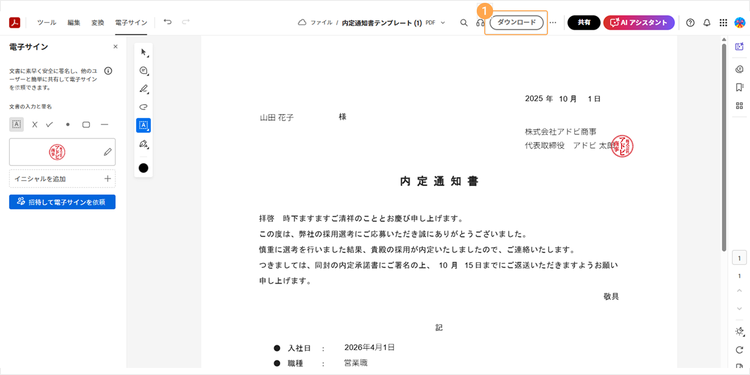
Task: Open the page thumbnails grid icon
Action: click(739, 105)
